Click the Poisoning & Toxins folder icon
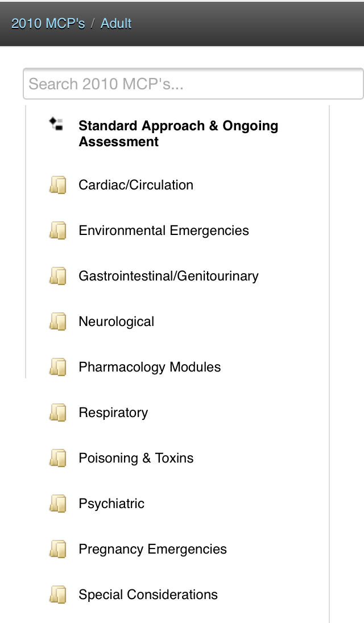Image resolution: width=364 pixels, height=623 pixels. [x=57, y=458]
